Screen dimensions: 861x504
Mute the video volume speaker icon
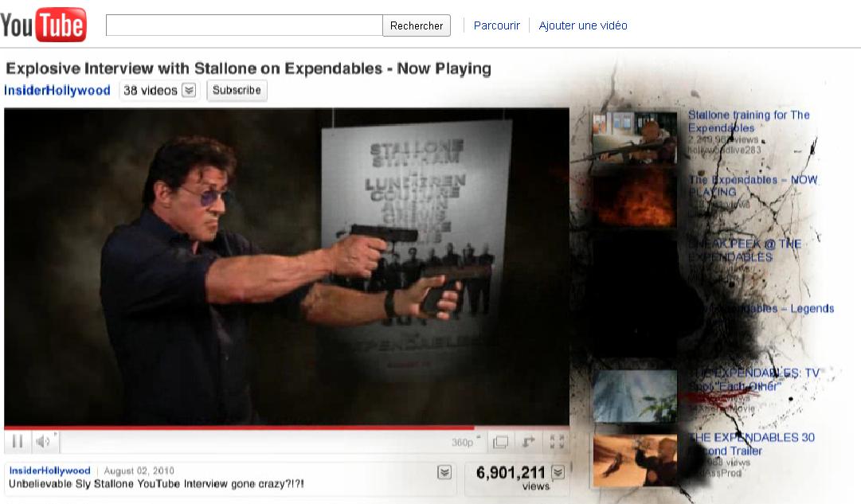(43, 441)
